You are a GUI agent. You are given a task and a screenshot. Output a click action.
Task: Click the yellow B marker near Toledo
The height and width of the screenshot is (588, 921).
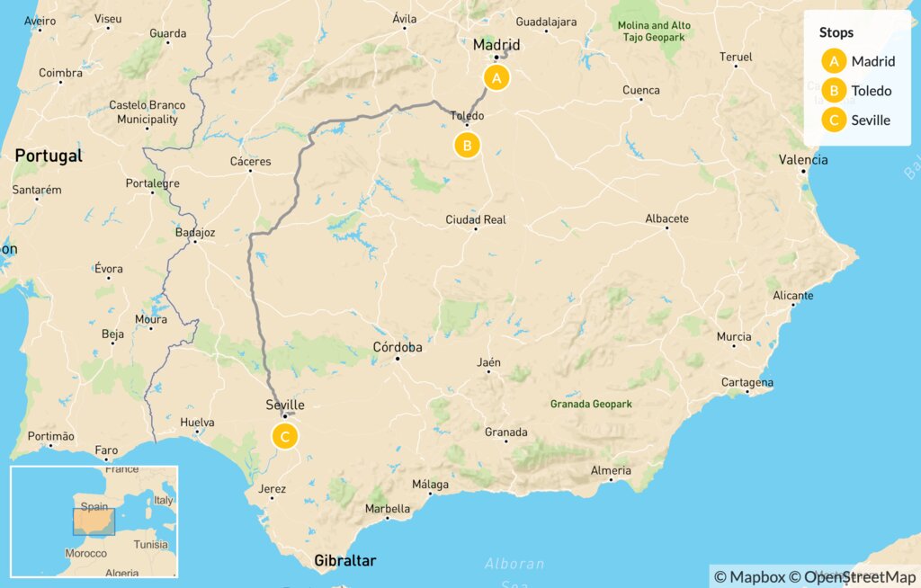pyautogui.click(x=467, y=145)
